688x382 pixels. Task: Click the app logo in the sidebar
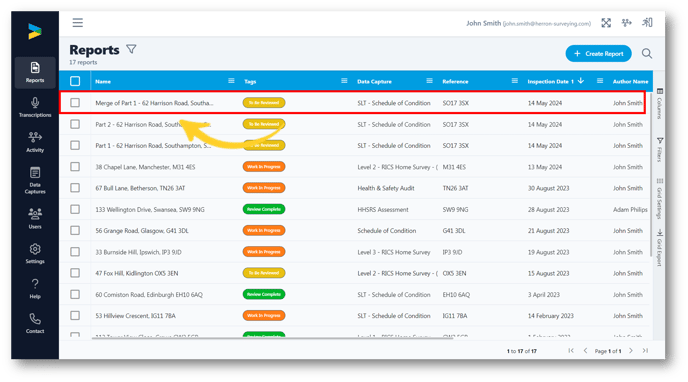tap(35, 32)
